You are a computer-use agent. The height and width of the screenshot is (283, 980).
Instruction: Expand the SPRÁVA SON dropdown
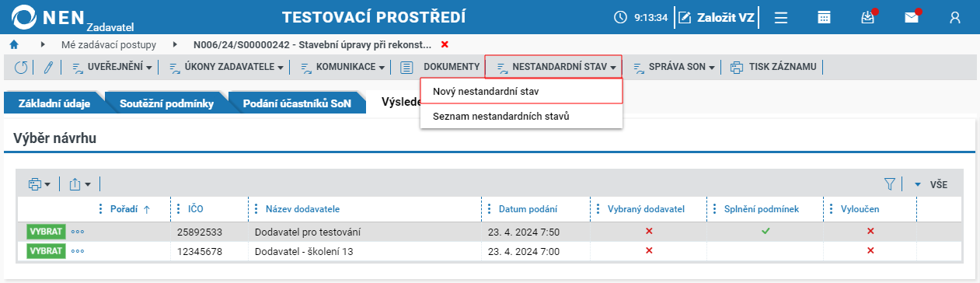675,67
